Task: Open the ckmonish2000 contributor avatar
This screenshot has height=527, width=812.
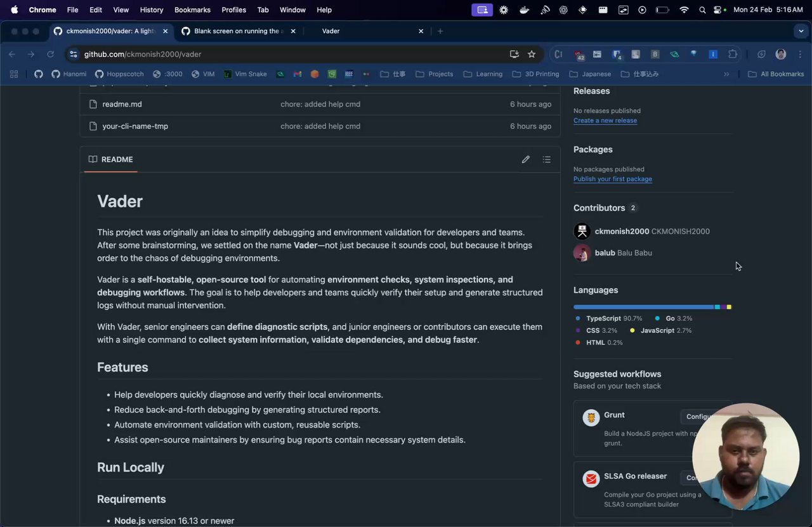Action: [582, 231]
